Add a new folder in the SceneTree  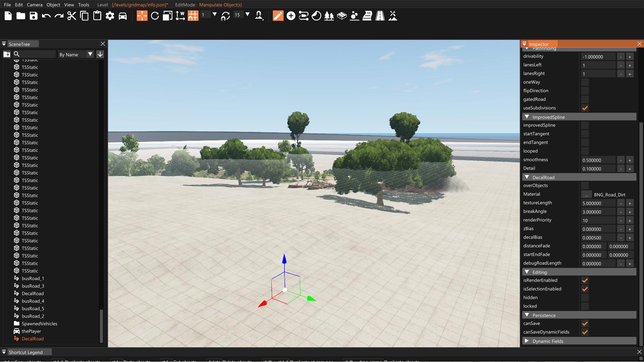pyautogui.click(x=7, y=54)
